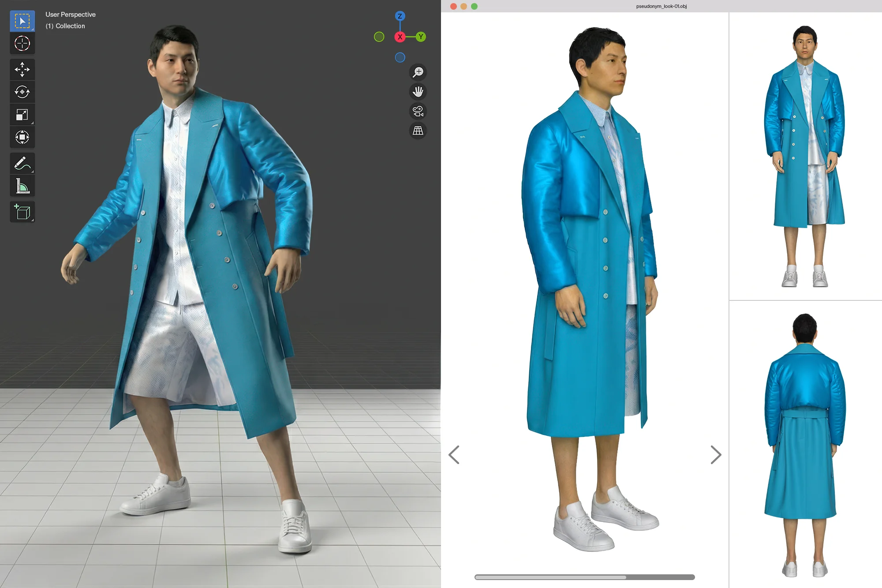Activate the 3D Cursor tool
The image size is (882, 588).
[22, 43]
